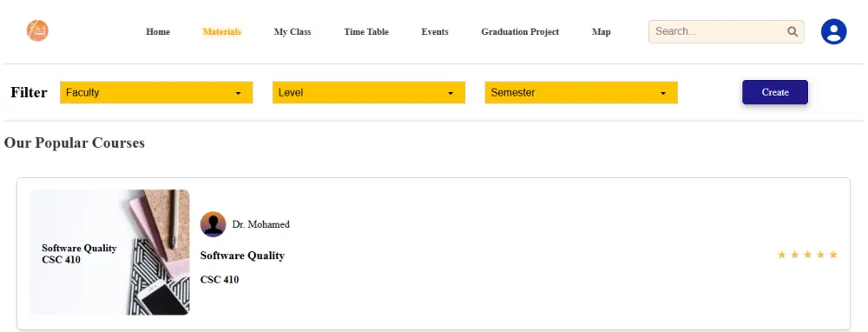Click Dr. Mohamed's avatar picture
Screen dimensions: 868x332
click(x=214, y=224)
